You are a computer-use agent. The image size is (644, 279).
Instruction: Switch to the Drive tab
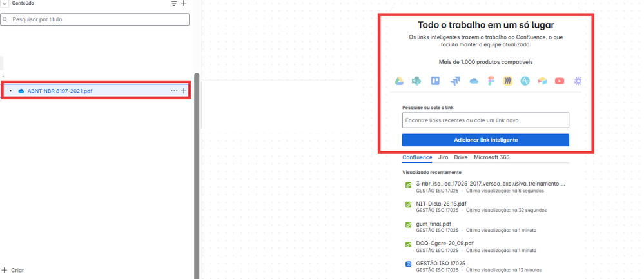coord(461,157)
